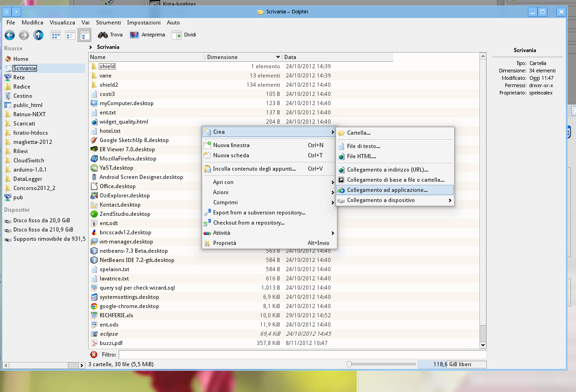Image resolution: width=576 pixels, height=392 pixels.
Task: Click Checkout from a repository...
Action: [270, 223]
